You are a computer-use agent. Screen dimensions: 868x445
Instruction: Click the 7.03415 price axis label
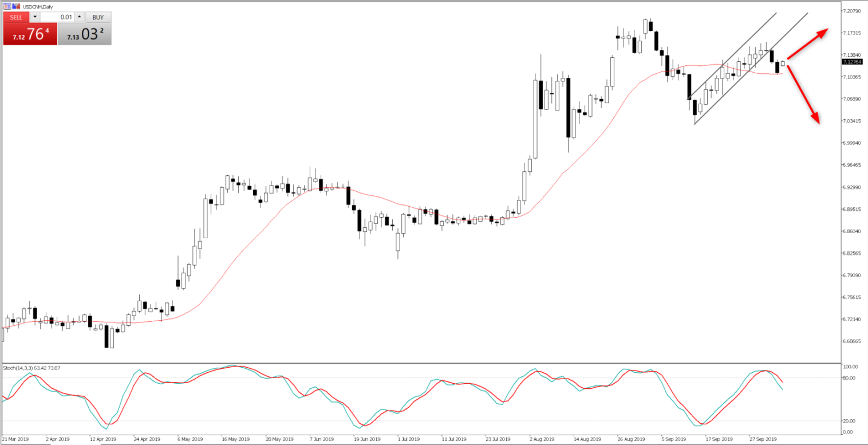coord(853,121)
